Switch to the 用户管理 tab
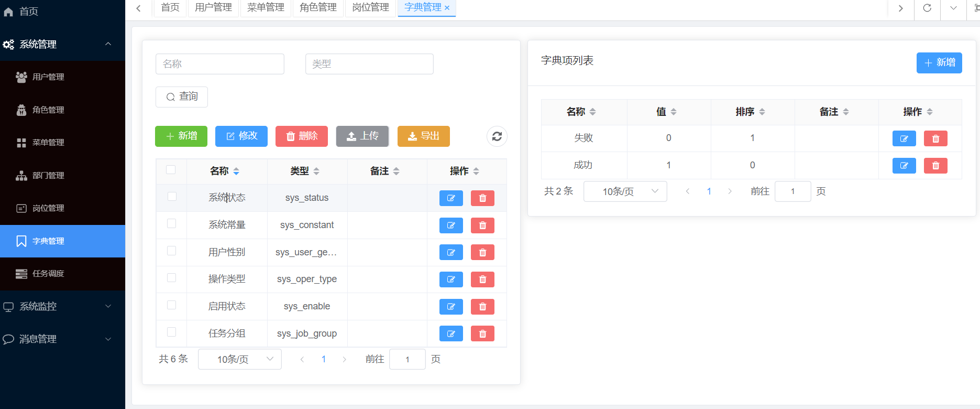Image resolution: width=980 pixels, height=409 pixels. pyautogui.click(x=213, y=8)
